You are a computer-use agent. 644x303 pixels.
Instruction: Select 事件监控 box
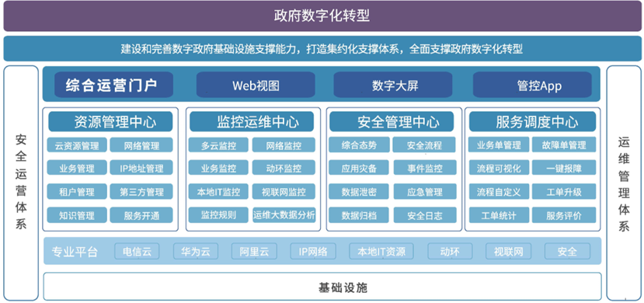click(425, 168)
